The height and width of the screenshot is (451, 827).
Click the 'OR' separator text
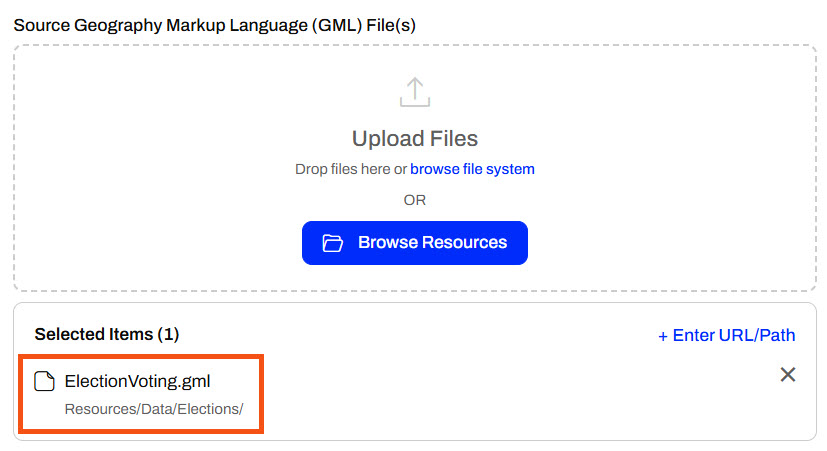414,200
